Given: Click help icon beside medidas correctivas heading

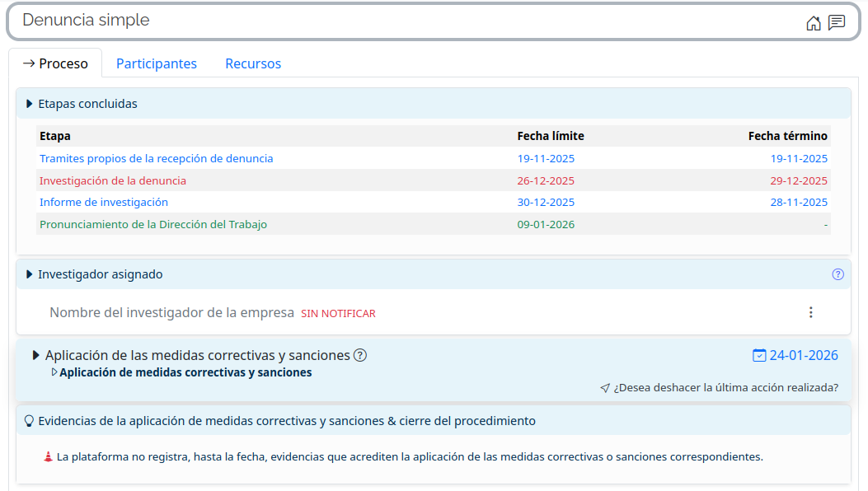Looking at the screenshot, I should [360, 355].
